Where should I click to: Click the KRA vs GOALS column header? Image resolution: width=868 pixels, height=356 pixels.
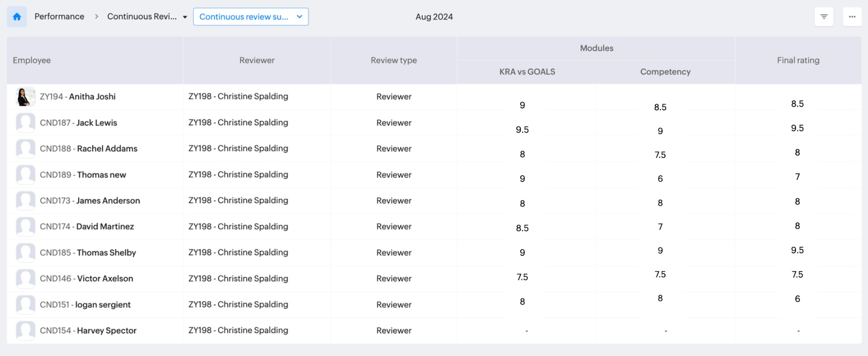[x=527, y=71]
